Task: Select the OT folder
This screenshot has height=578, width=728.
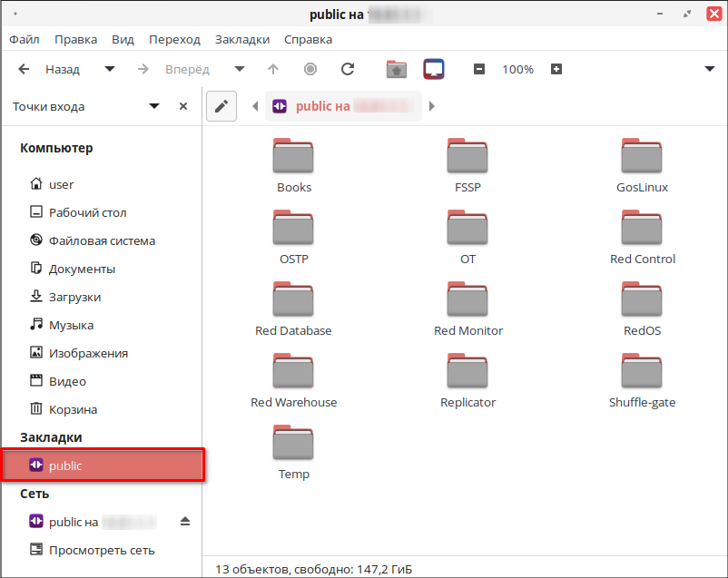Action: click(467, 237)
